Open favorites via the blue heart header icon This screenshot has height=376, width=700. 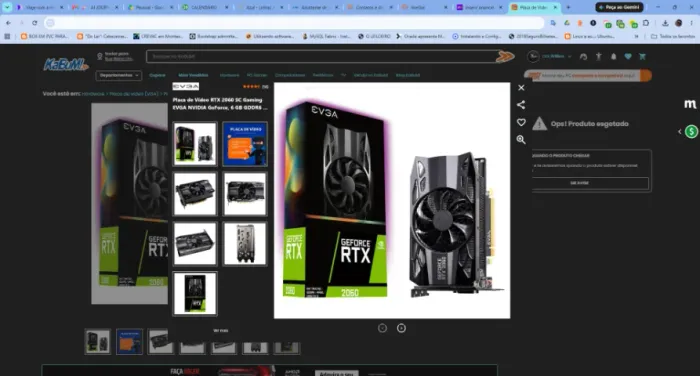tap(628, 56)
